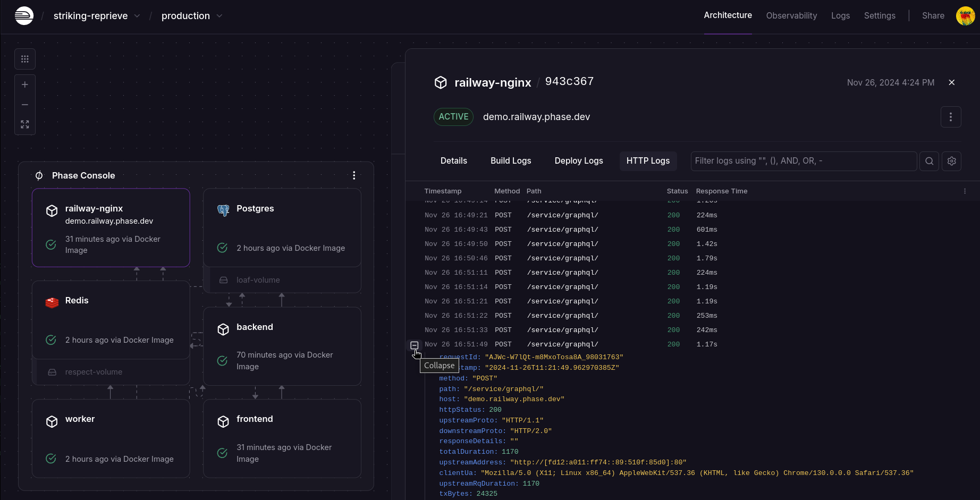Viewport: 980px width, 500px height.
Task: Click the worker service cube icon
Action: (x=52, y=421)
